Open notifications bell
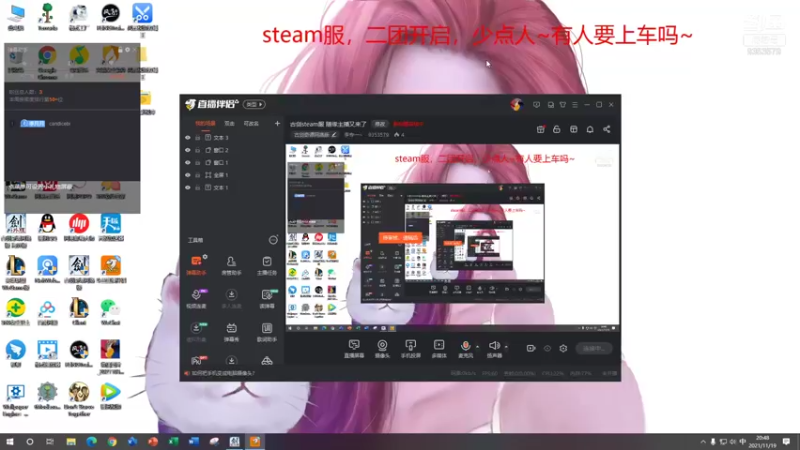800x450 pixels. click(590, 130)
